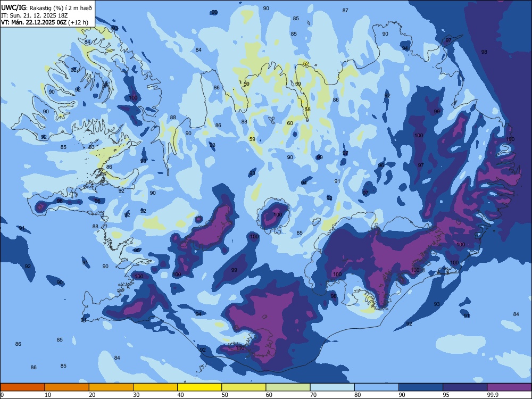Viewport: 532px width, 399px height.
Task: Click the '99.9' legend scale label
Action: click(x=493, y=395)
